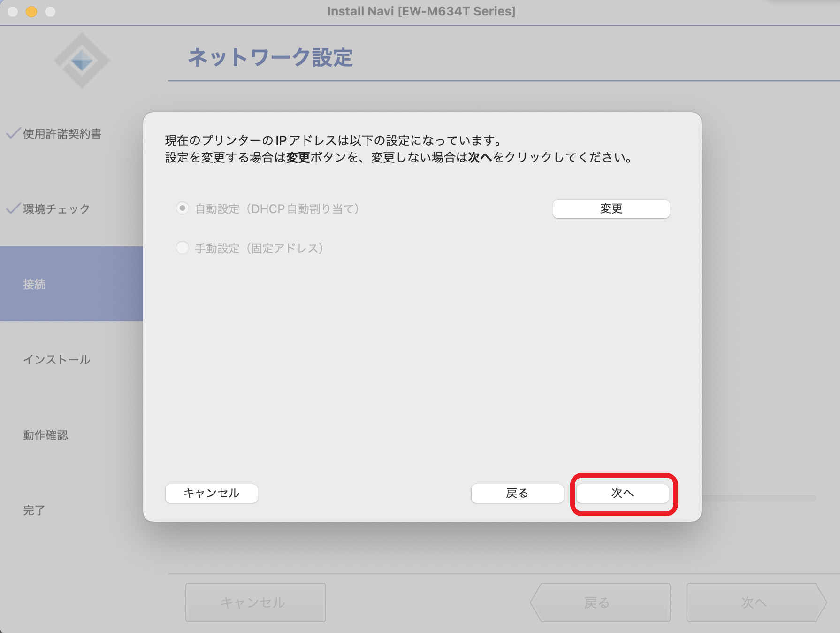Click the 使用許諾契約書 step label
Screen dimensions: 840x633
(x=62, y=134)
